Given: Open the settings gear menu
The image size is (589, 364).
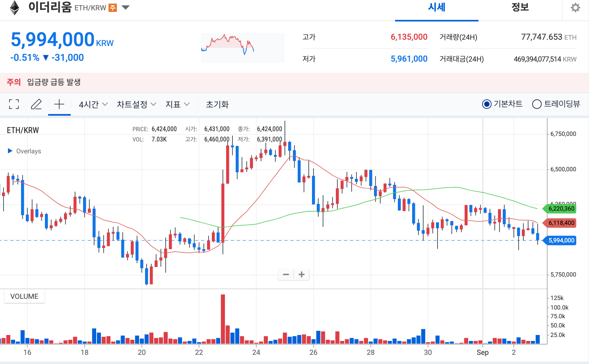Looking at the screenshot, I should (575, 7).
